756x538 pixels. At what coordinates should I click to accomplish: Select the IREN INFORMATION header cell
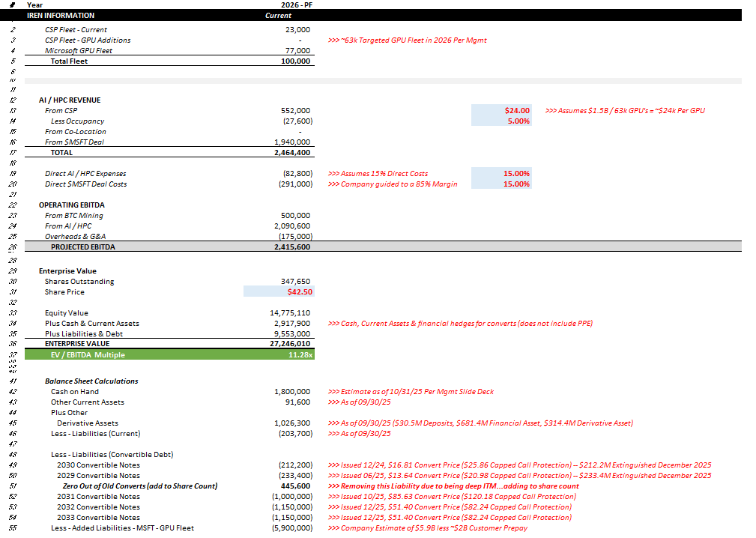pos(61,16)
